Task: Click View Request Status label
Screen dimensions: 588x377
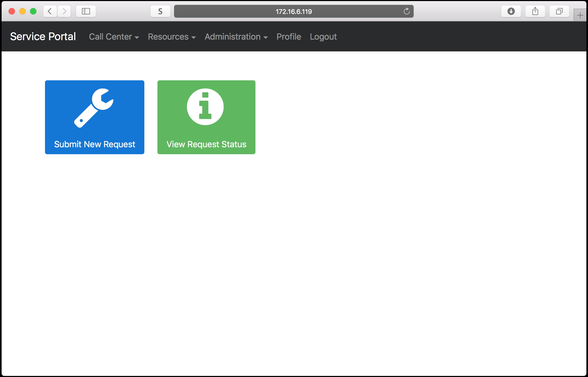Action: pyautogui.click(x=206, y=144)
